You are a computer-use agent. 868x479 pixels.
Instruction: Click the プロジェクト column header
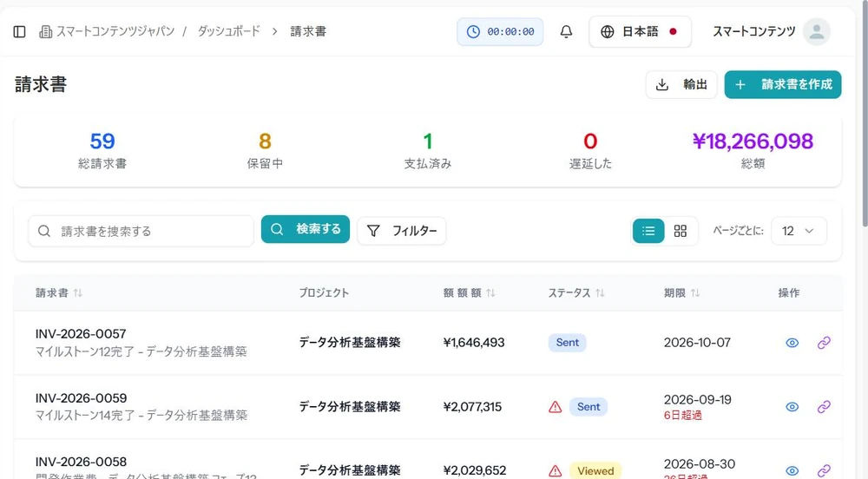(324, 292)
